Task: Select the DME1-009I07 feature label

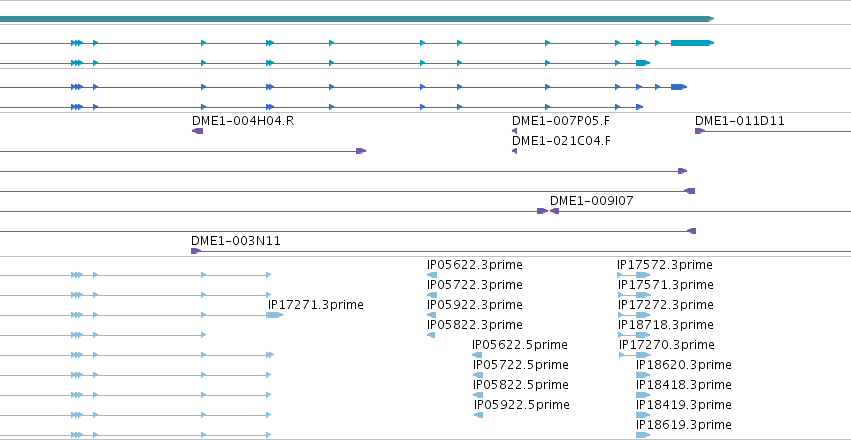Action: 592,201
